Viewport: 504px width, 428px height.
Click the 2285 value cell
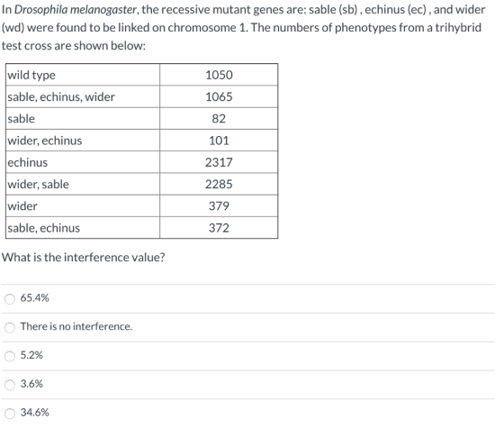pyautogui.click(x=219, y=184)
